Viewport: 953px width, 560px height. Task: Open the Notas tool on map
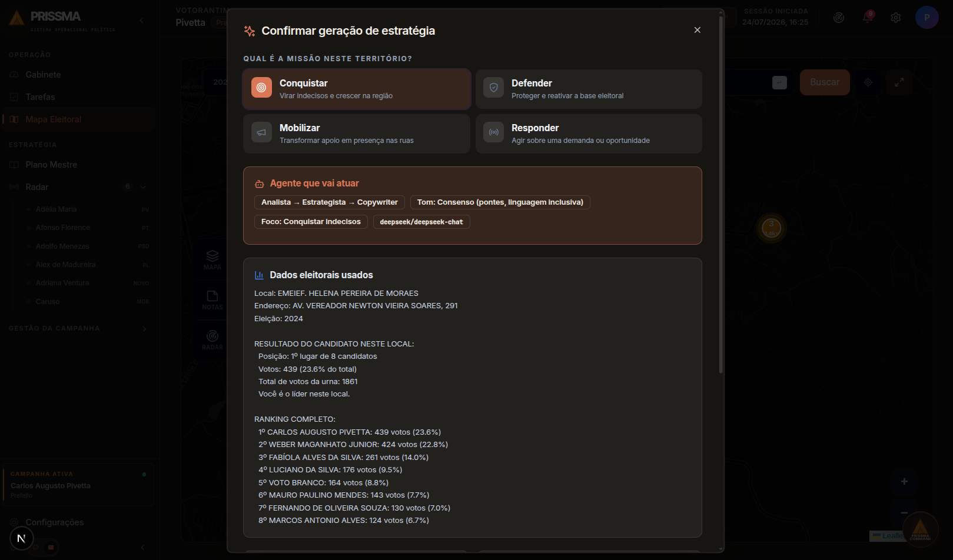(x=212, y=299)
